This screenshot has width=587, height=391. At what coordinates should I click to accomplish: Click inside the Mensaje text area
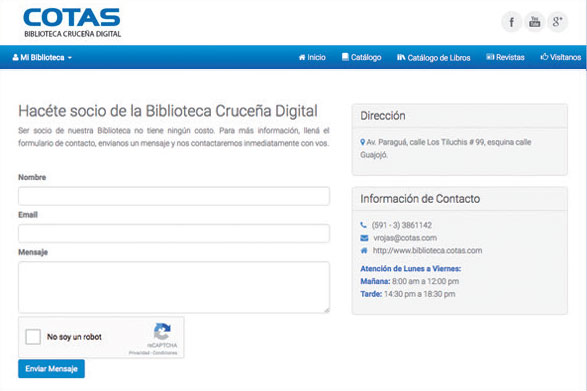pos(174,287)
